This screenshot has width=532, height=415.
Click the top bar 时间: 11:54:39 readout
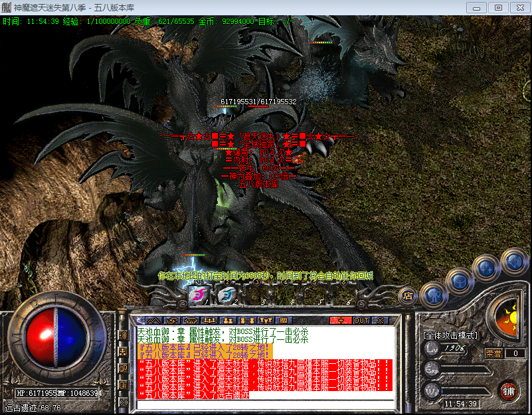point(31,21)
